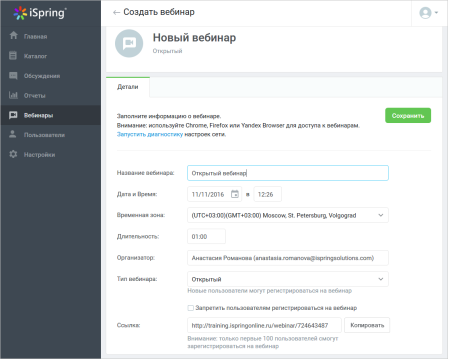
Task: Click the Организатор field with Анастасия Романова
Action: pyautogui.click(x=288, y=258)
